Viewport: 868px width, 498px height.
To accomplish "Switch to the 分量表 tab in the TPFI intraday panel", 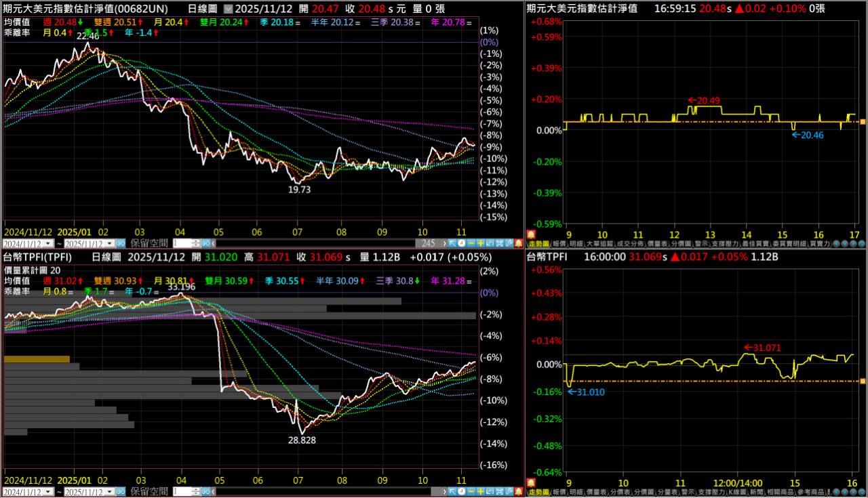I will pyautogui.click(x=668, y=492).
